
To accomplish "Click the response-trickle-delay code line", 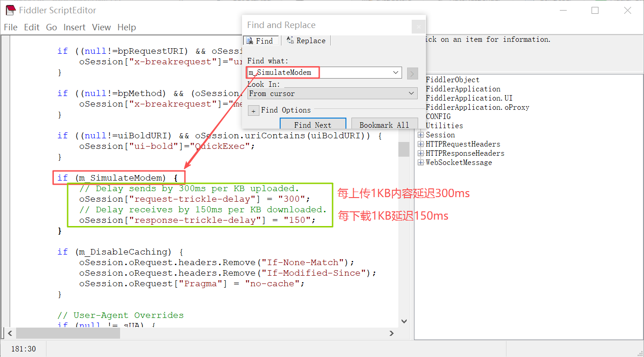I will (x=198, y=220).
